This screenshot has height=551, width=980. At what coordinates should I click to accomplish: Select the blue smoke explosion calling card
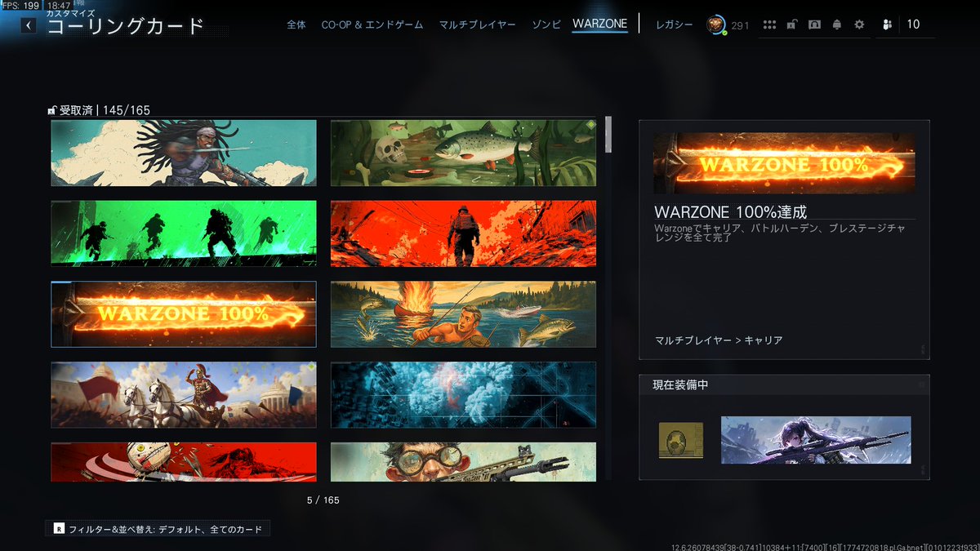coord(463,395)
